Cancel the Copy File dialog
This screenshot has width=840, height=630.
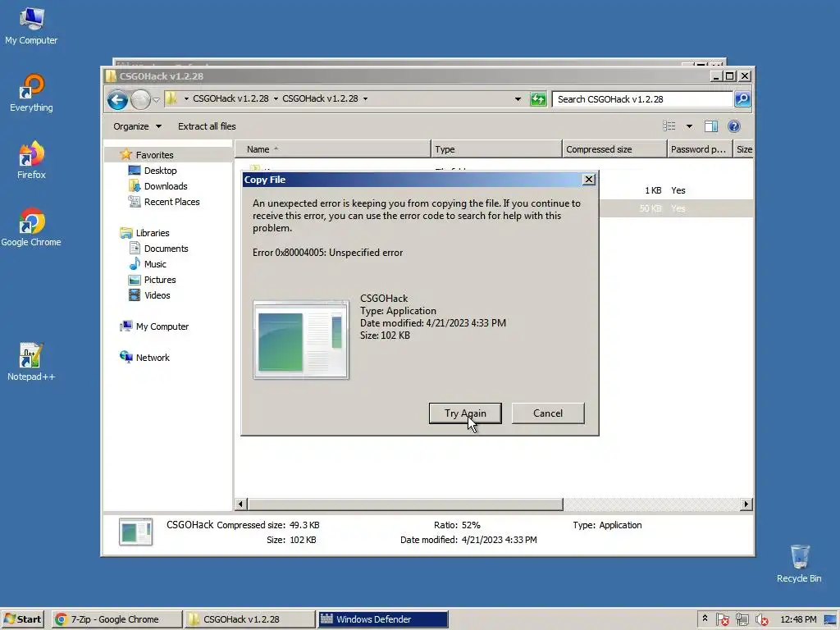[x=547, y=413]
